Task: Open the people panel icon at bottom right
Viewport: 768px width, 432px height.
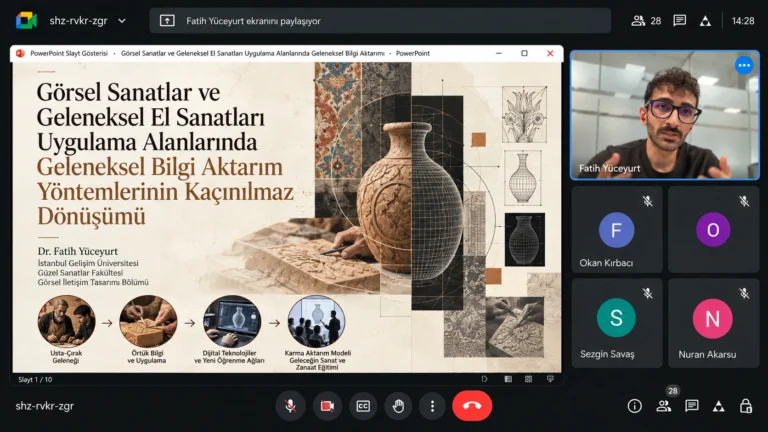Action: pyautogui.click(x=664, y=406)
